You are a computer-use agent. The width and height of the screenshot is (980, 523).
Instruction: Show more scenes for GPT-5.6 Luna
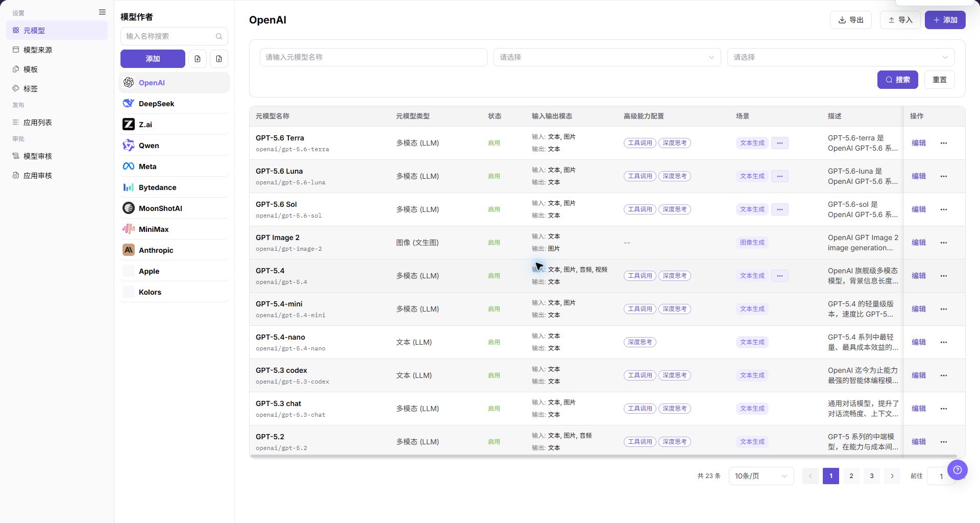[x=780, y=176]
